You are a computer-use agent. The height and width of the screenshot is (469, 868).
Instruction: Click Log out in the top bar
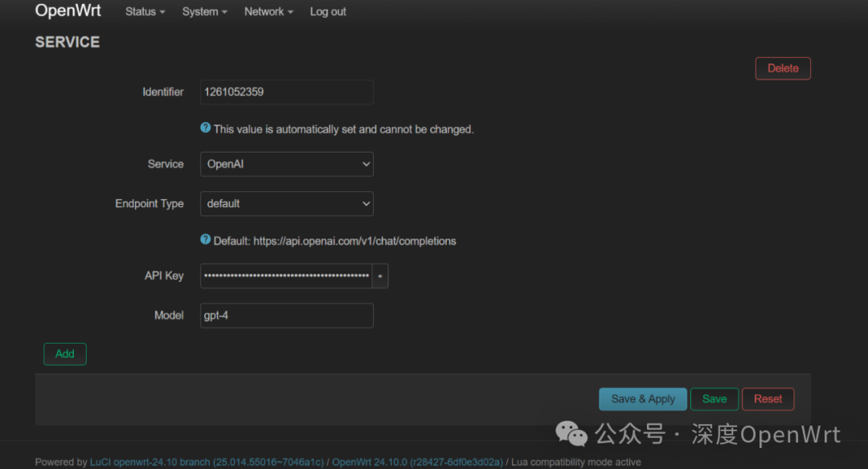point(328,11)
